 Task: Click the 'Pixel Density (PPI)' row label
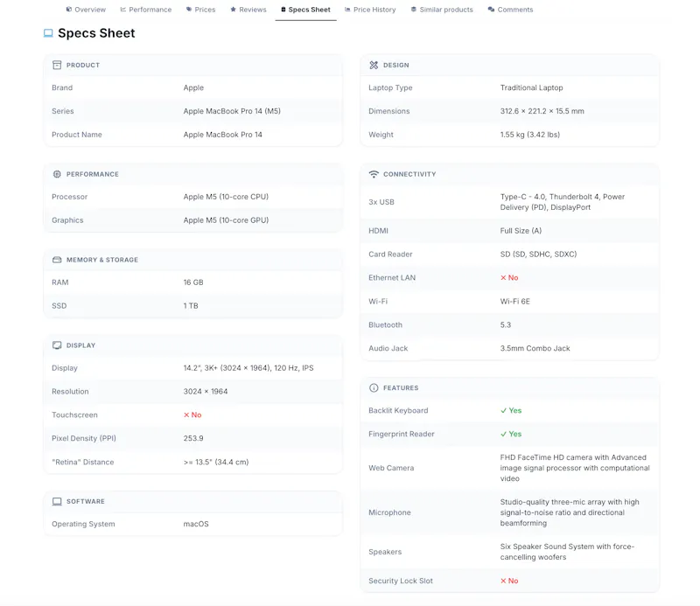(84, 438)
